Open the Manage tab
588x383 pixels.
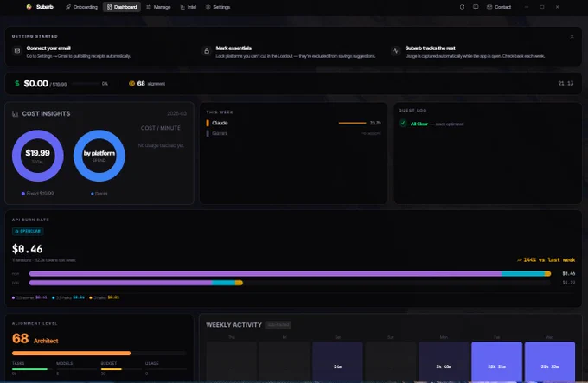(158, 7)
